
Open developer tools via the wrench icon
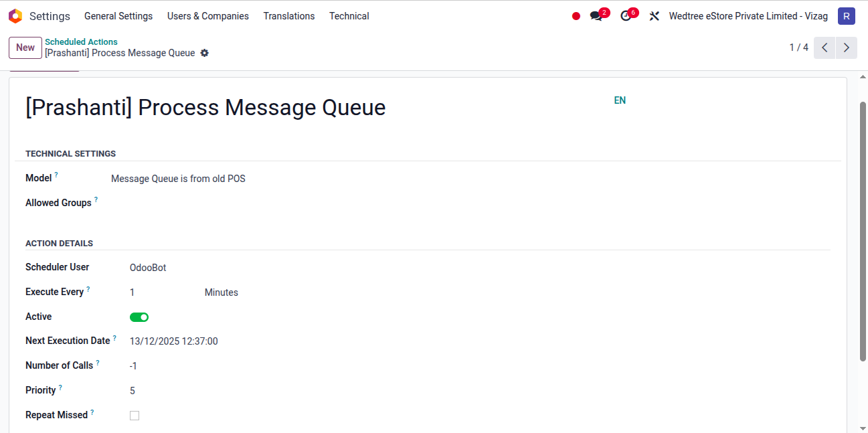click(x=654, y=15)
